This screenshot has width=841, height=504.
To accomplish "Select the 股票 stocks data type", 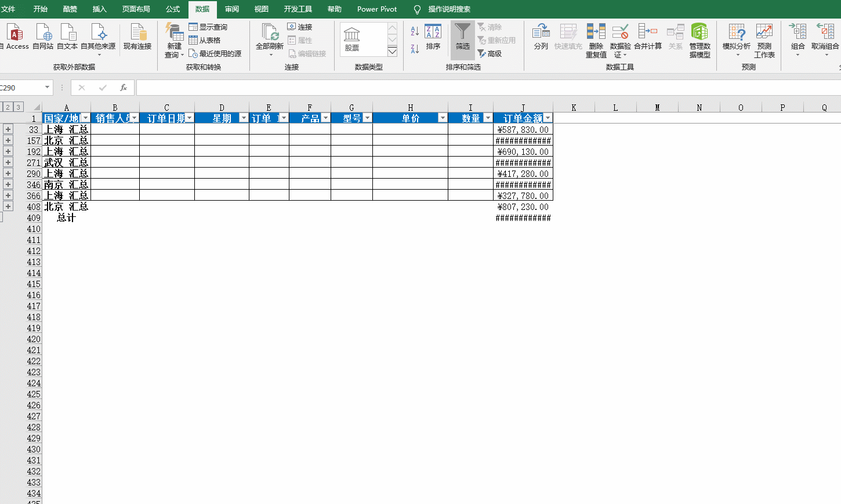I will coord(352,39).
